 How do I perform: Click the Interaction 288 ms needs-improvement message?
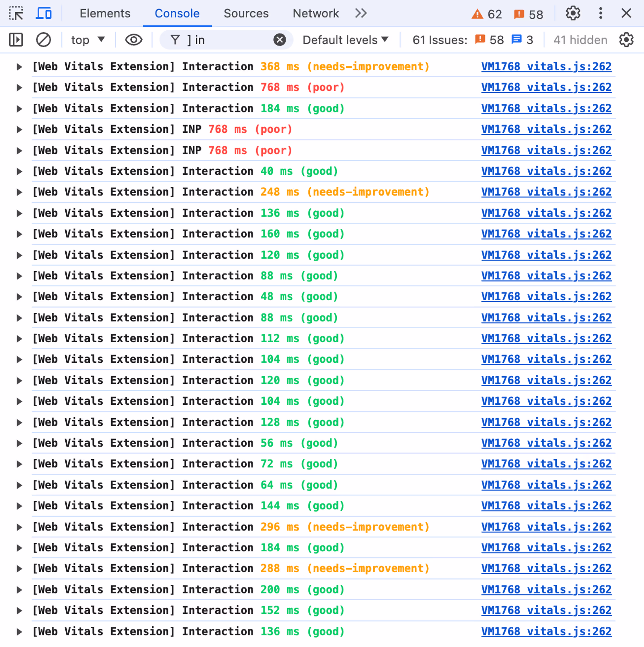pyautogui.click(x=231, y=568)
